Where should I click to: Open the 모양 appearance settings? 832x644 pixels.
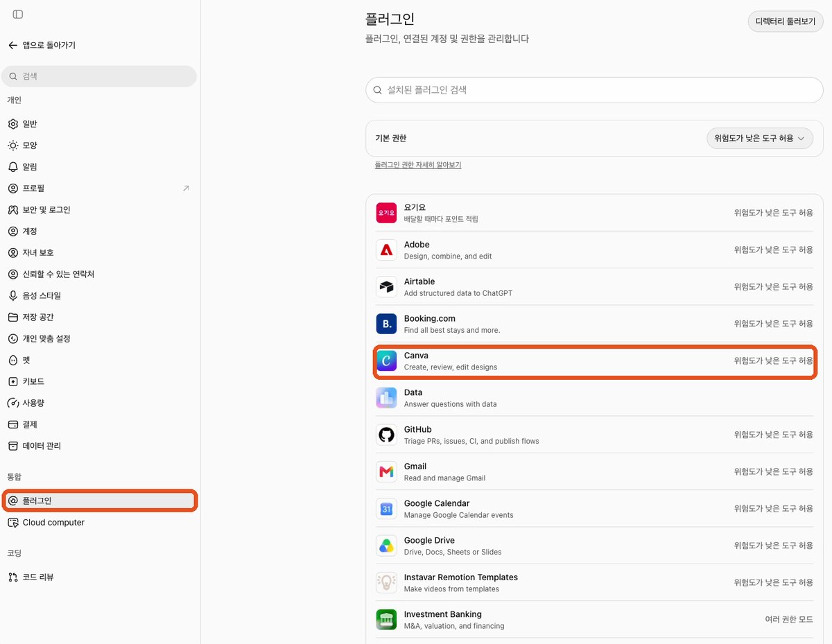(x=100, y=146)
